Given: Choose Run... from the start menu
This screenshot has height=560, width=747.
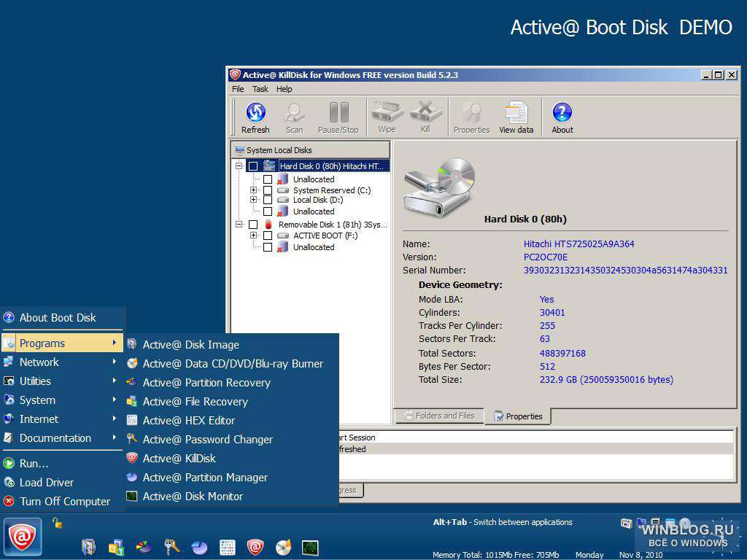Looking at the screenshot, I should [62, 463].
